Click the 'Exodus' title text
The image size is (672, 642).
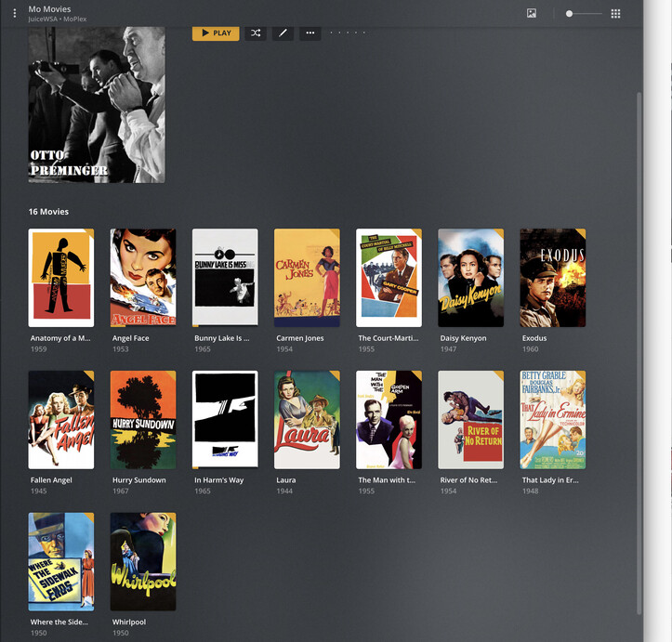click(x=534, y=338)
